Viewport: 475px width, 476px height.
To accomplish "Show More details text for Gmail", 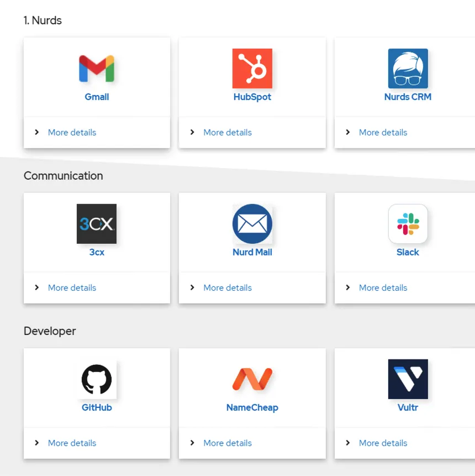I will [72, 132].
